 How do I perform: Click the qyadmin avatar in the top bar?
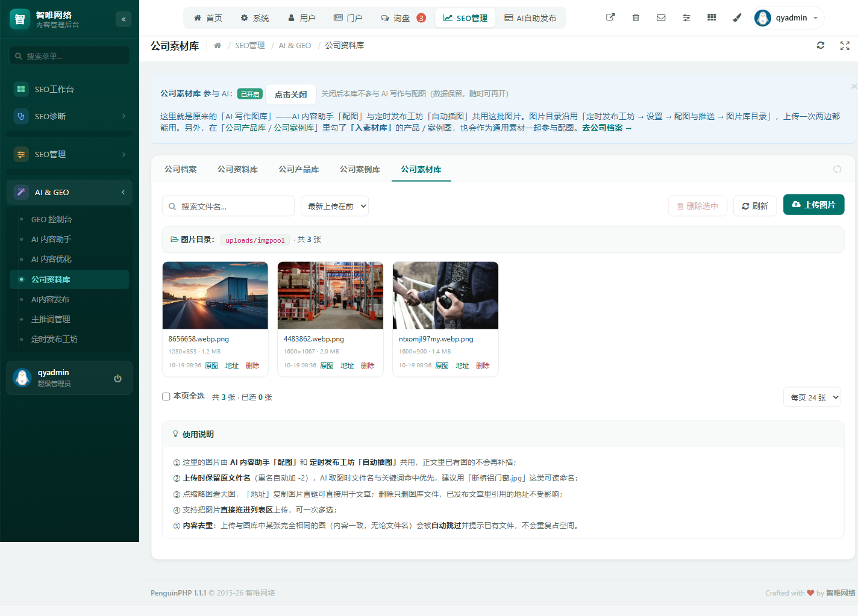[763, 18]
